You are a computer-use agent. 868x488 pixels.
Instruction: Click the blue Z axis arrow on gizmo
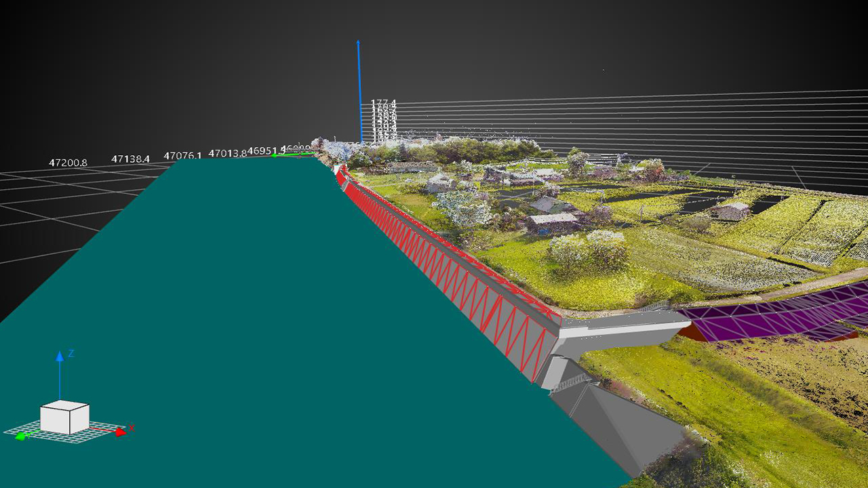60,357
